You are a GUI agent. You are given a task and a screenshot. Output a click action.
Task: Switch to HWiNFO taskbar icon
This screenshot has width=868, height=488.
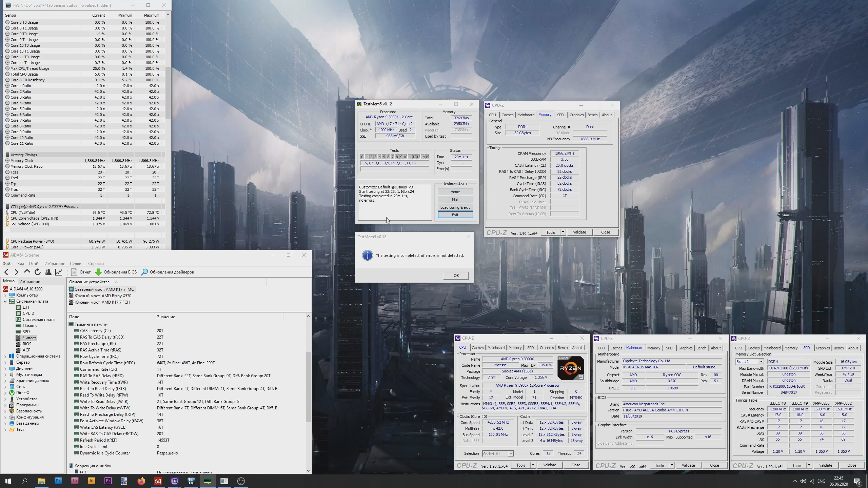[x=191, y=481]
